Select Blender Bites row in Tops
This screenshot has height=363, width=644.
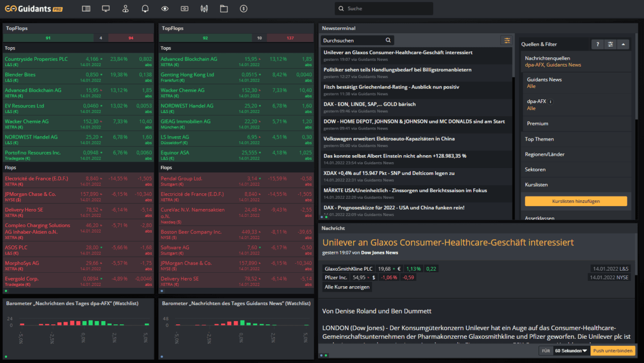(x=78, y=76)
